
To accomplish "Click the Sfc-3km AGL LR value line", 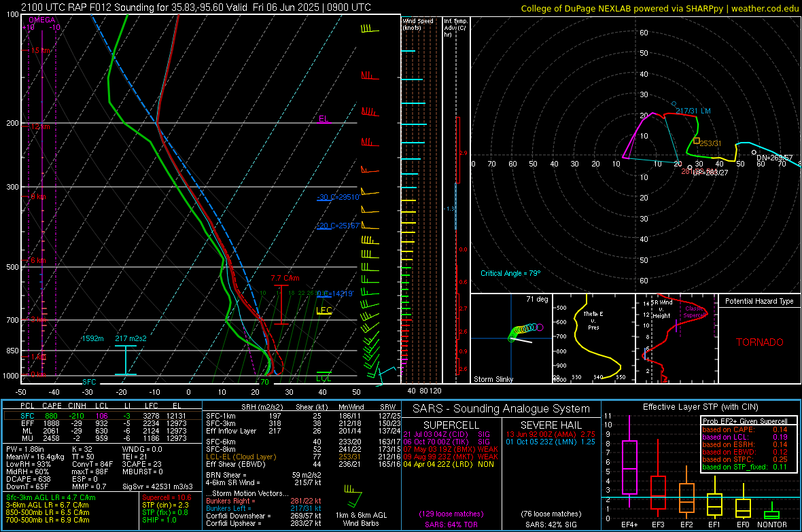I will point(51,497).
